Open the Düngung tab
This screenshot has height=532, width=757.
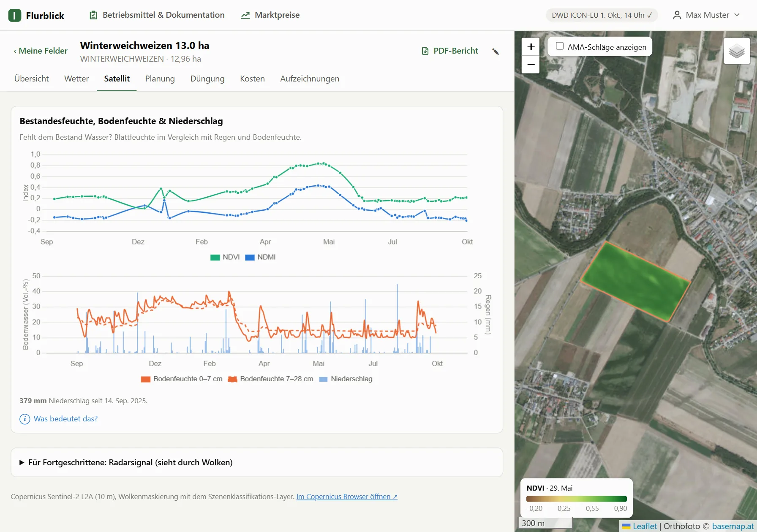click(x=207, y=79)
